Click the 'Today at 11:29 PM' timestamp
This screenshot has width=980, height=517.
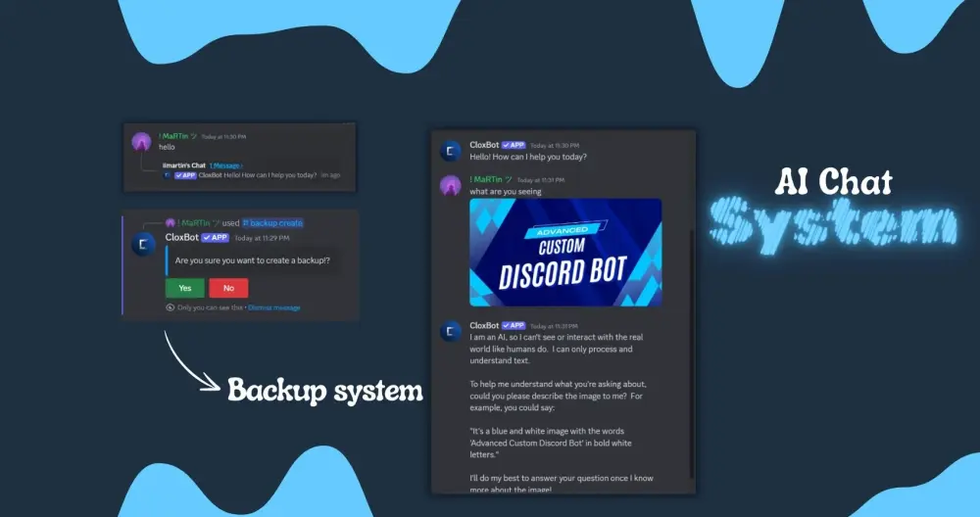pyautogui.click(x=262, y=238)
